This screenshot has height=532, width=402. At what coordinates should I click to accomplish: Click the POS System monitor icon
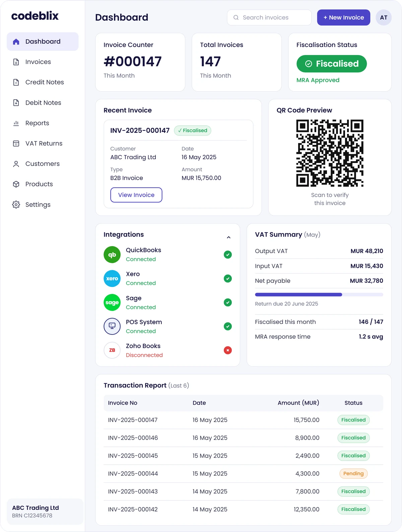click(x=112, y=327)
